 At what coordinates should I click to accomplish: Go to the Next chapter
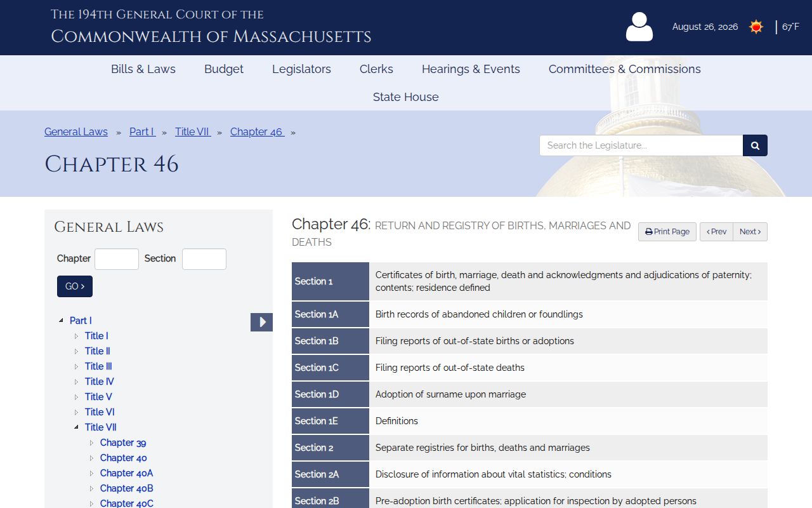tap(750, 232)
